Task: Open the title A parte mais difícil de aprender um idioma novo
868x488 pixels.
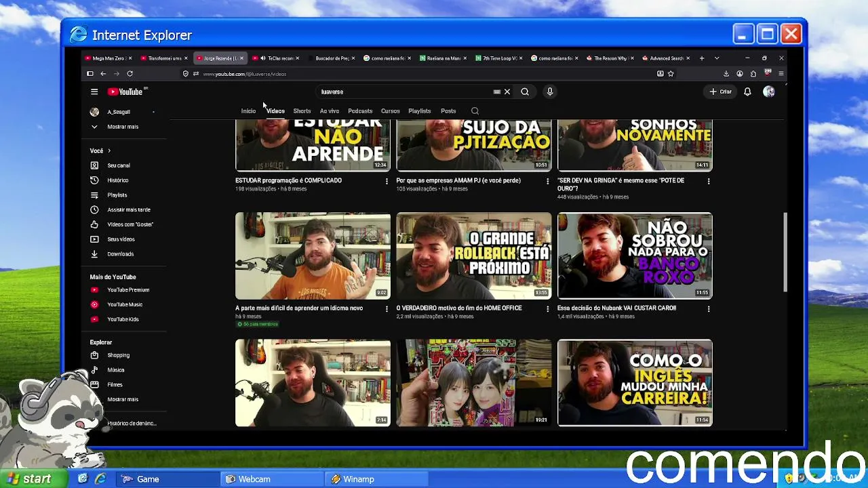Action: 299,308
